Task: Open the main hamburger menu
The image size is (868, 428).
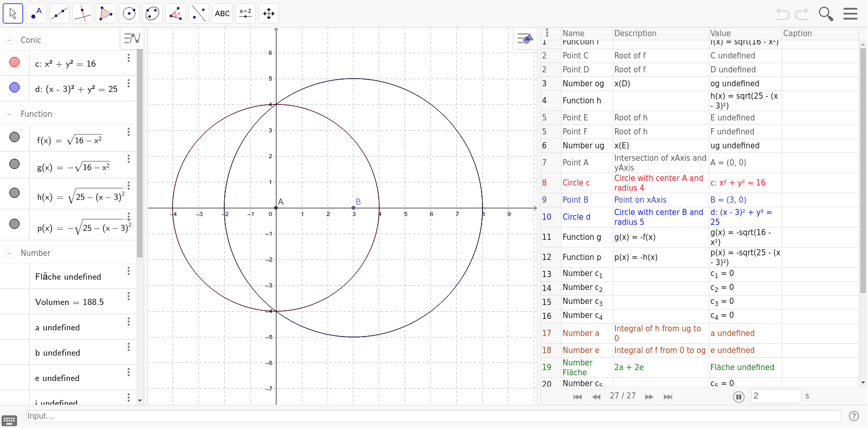Action: [850, 14]
